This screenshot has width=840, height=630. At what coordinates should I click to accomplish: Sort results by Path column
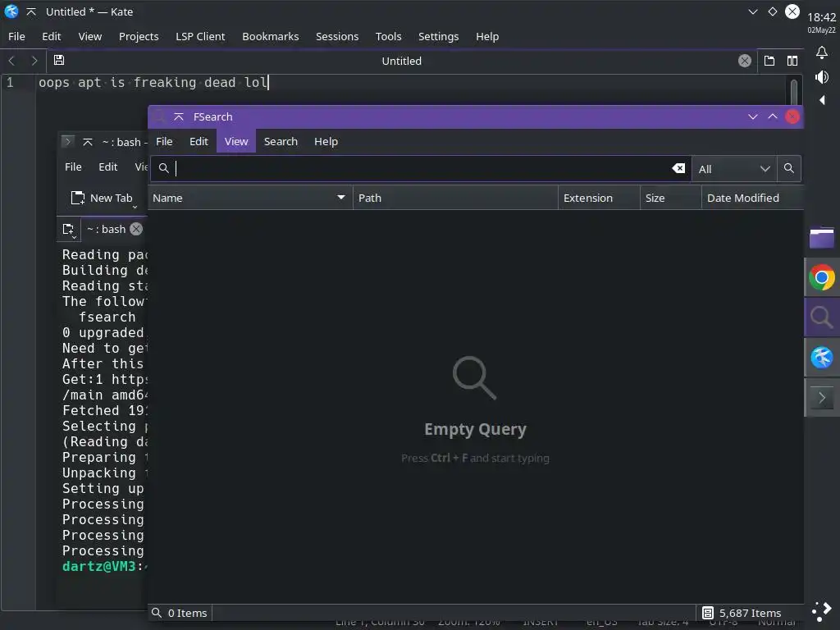coord(455,199)
